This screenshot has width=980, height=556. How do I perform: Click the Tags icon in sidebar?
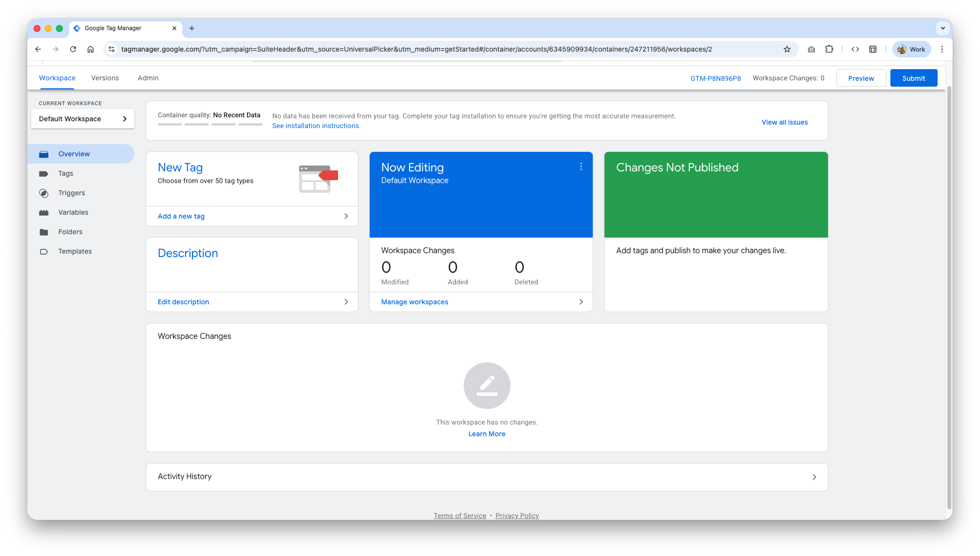[44, 173]
